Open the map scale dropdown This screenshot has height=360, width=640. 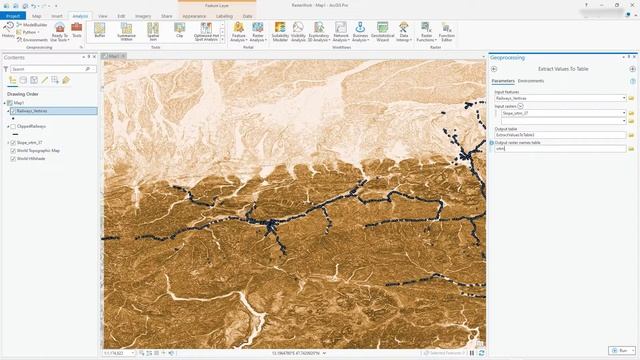[133, 353]
